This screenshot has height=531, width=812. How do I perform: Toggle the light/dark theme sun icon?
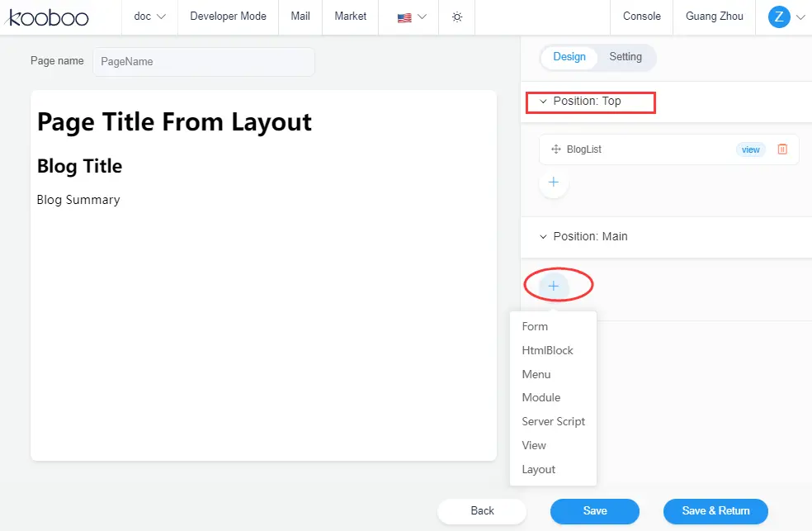click(x=457, y=17)
